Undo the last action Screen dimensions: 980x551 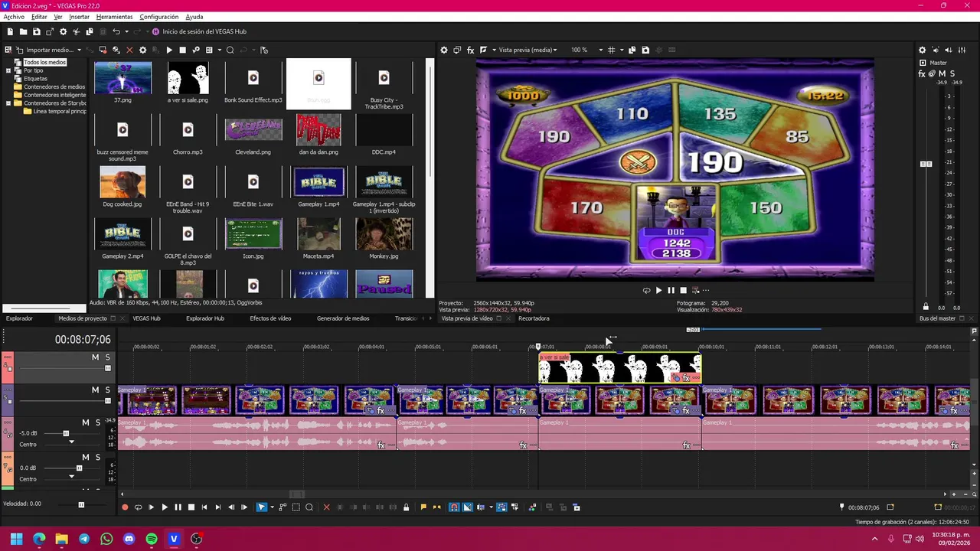[x=116, y=31]
